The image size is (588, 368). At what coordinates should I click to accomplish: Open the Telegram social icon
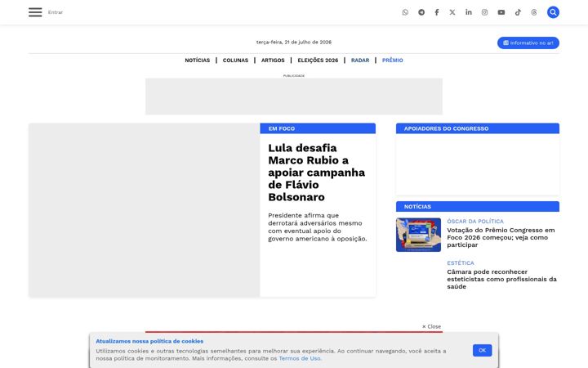(421, 12)
